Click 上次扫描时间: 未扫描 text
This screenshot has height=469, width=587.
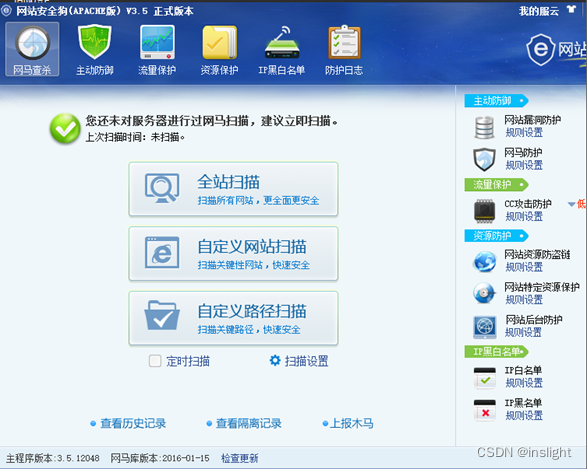point(135,137)
